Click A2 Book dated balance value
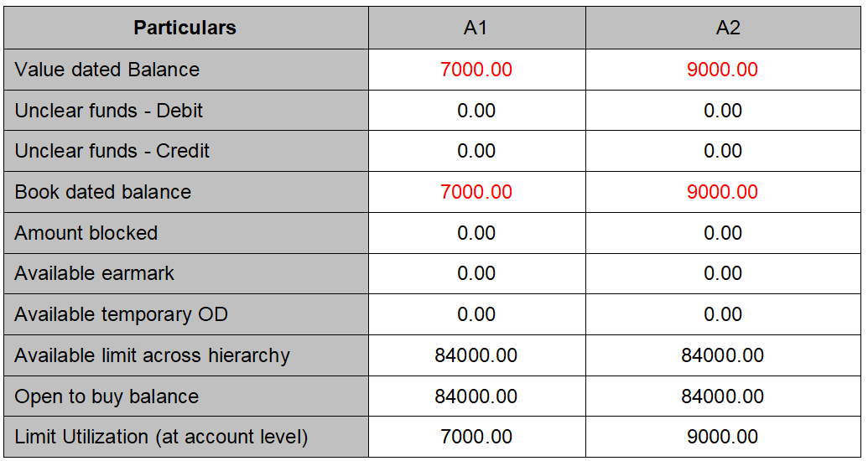The image size is (868, 461). coord(722,192)
